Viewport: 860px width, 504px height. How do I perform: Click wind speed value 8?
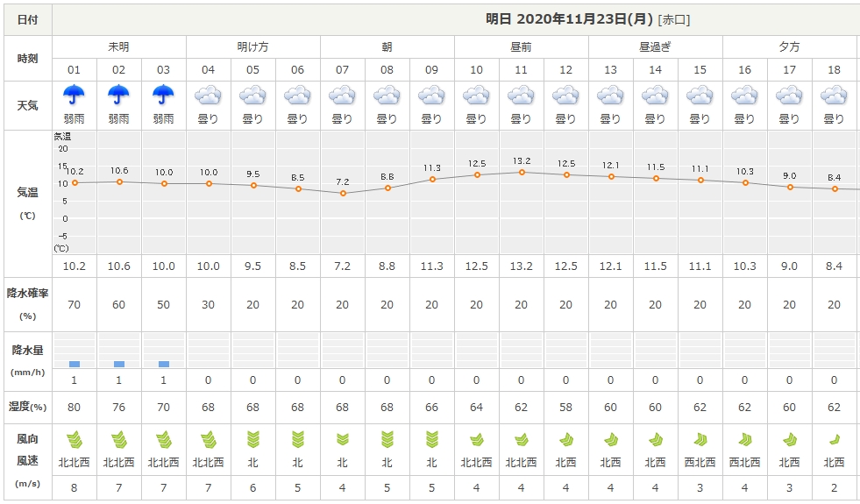pyautogui.click(x=74, y=488)
